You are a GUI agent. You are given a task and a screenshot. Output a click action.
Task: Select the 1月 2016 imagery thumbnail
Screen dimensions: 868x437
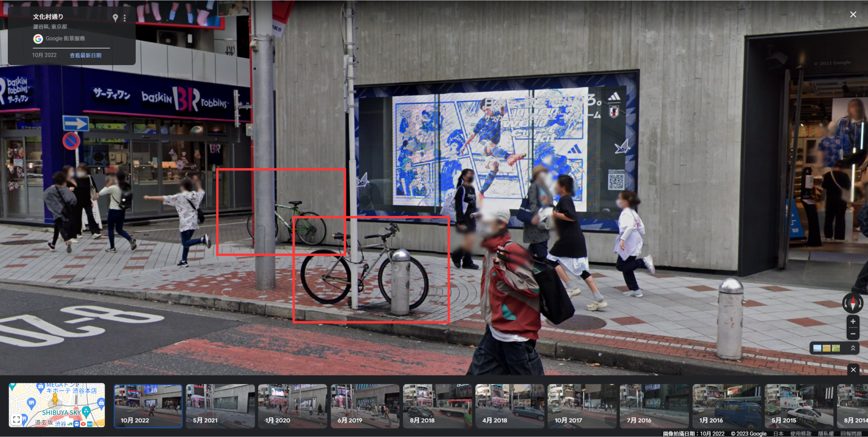click(727, 406)
